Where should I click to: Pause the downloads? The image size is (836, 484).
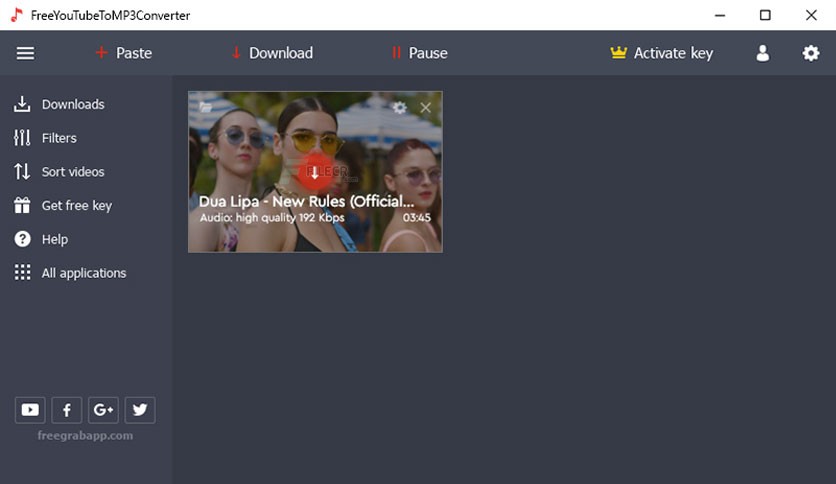pos(420,53)
